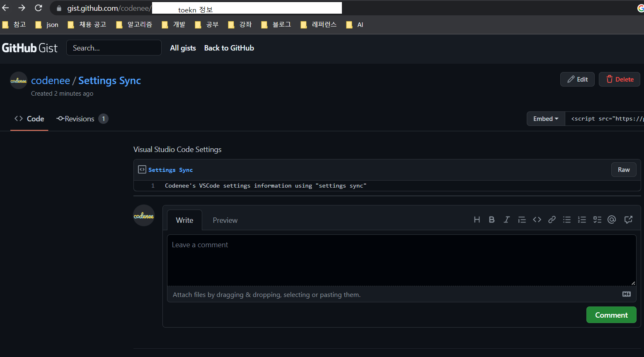The width and height of the screenshot is (644, 357).
Task: Open the 채용 공고 bookmark folder
Action: coord(87,25)
